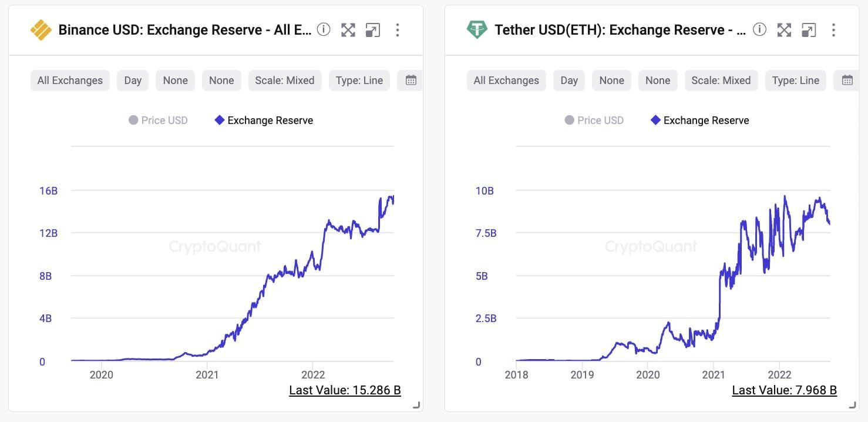Open the Scale: Mixed dropdown on the Binance chart
Image resolution: width=868 pixels, height=422 pixels.
click(284, 80)
